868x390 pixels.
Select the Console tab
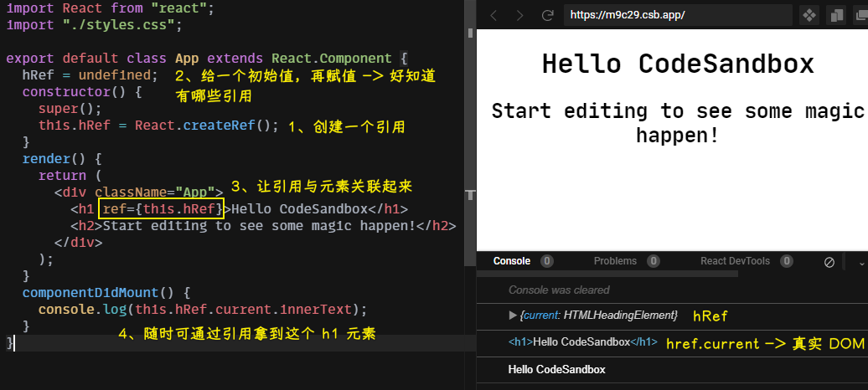[x=511, y=261]
